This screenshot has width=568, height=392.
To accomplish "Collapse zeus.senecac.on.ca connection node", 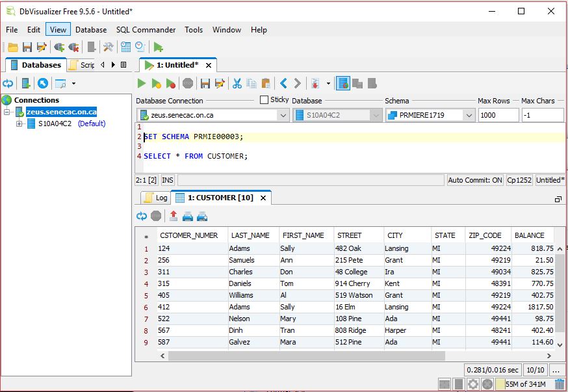I will (x=7, y=112).
